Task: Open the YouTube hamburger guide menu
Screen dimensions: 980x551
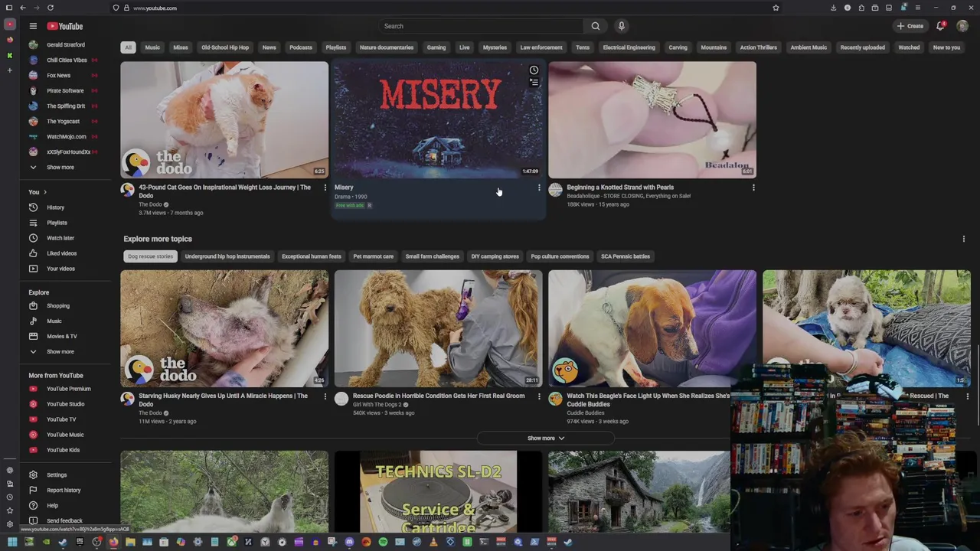Action: coord(33,26)
